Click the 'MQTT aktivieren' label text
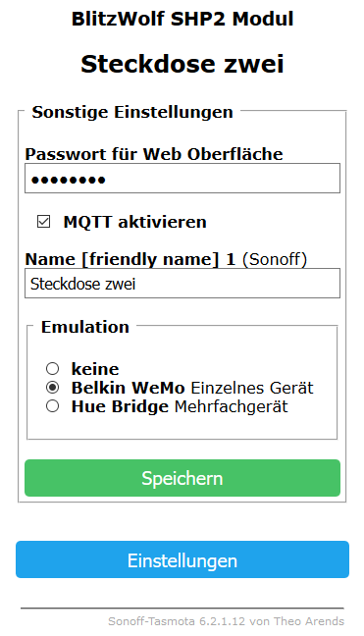Image resolution: width=364 pixels, height=636 pixels. tap(135, 222)
